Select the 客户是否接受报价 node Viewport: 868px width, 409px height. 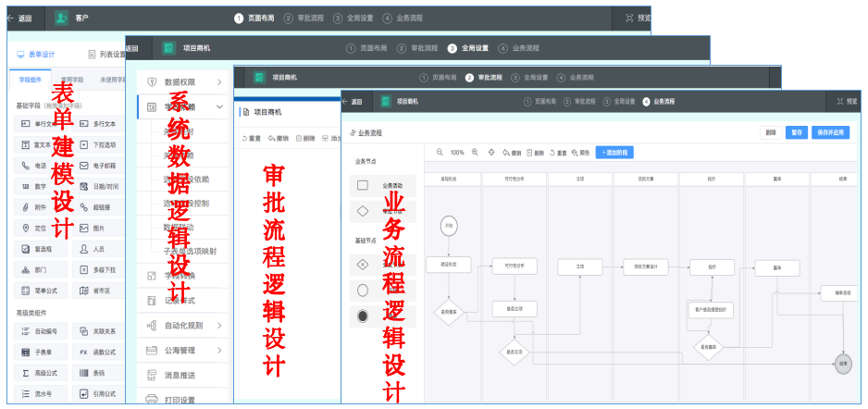coord(712,310)
